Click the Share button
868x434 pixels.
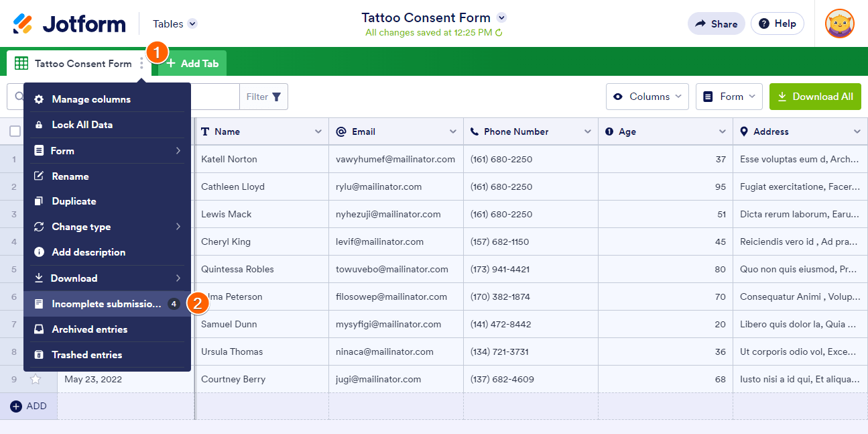pos(716,24)
